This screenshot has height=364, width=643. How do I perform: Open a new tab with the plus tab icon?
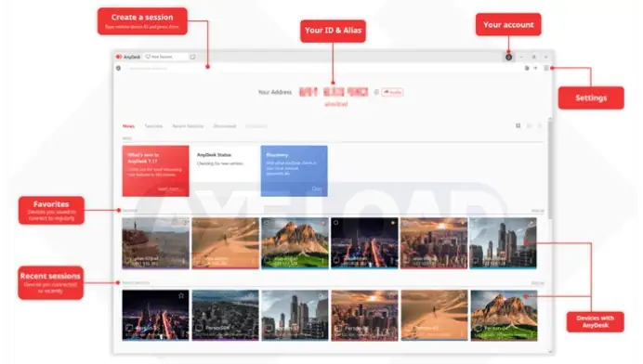pos(192,57)
